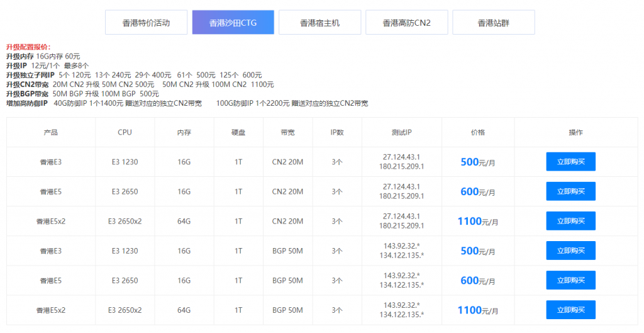The image size is (644, 333).
Task: Click 香港E5 in the CN2 20M row
Action: [51, 191]
